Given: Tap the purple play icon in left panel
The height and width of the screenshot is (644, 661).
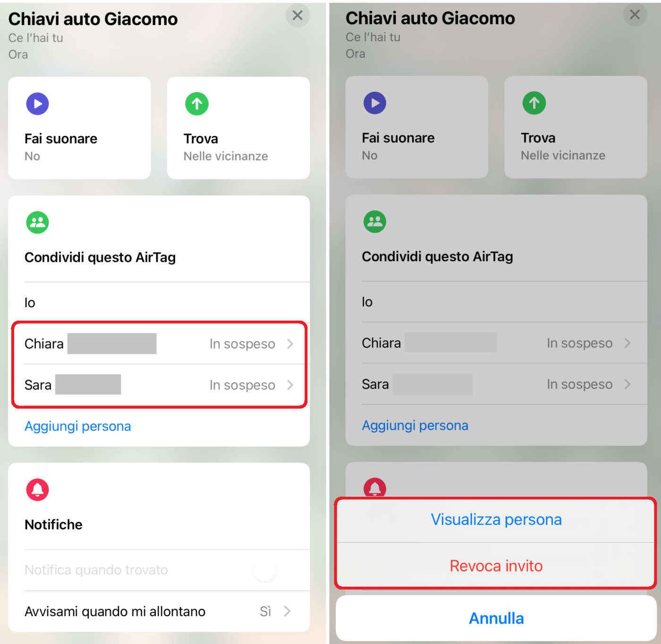Looking at the screenshot, I should (37, 104).
